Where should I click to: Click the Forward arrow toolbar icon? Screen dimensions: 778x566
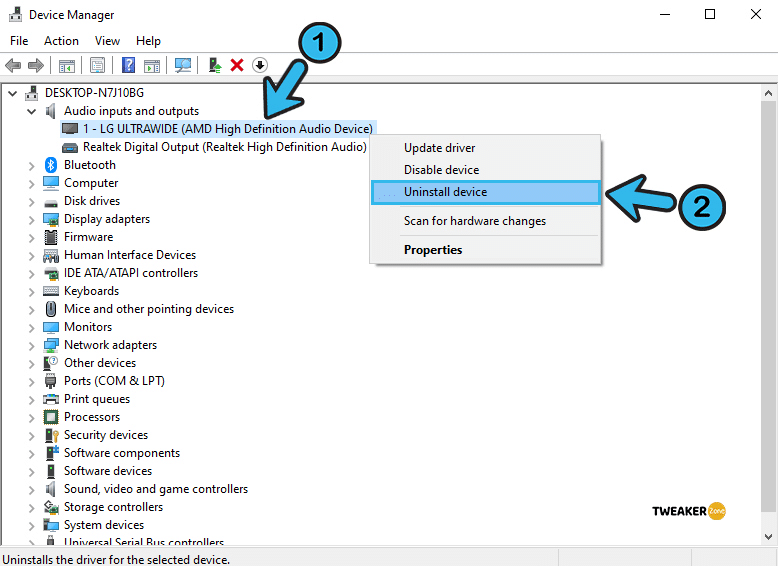click(x=36, y=65)
